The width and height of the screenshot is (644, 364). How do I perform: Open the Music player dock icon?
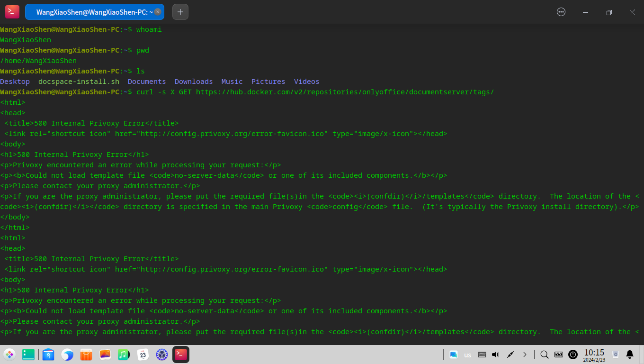coord(124,355)
